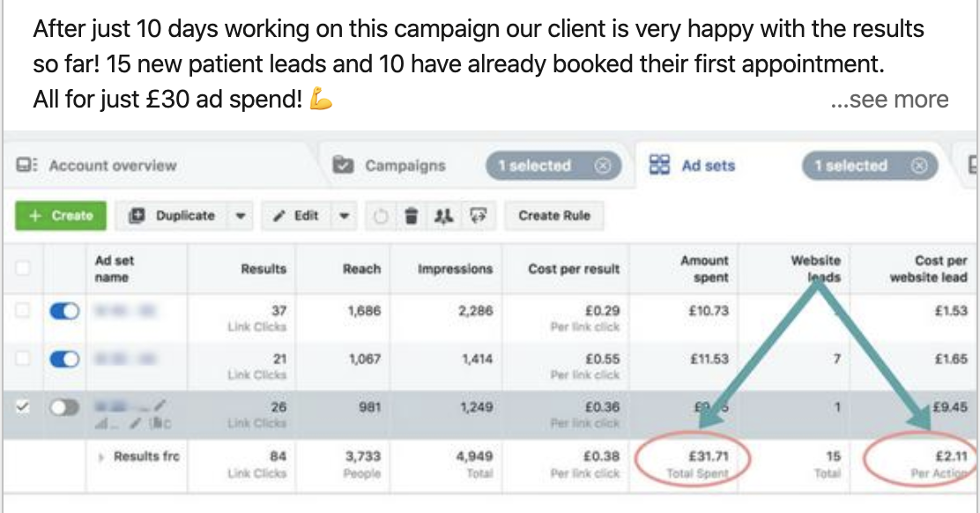980x513 pixels.
Task: Open the Duplicate dropdown arrow
Action: pyautogui.click(x=240, y=216)
